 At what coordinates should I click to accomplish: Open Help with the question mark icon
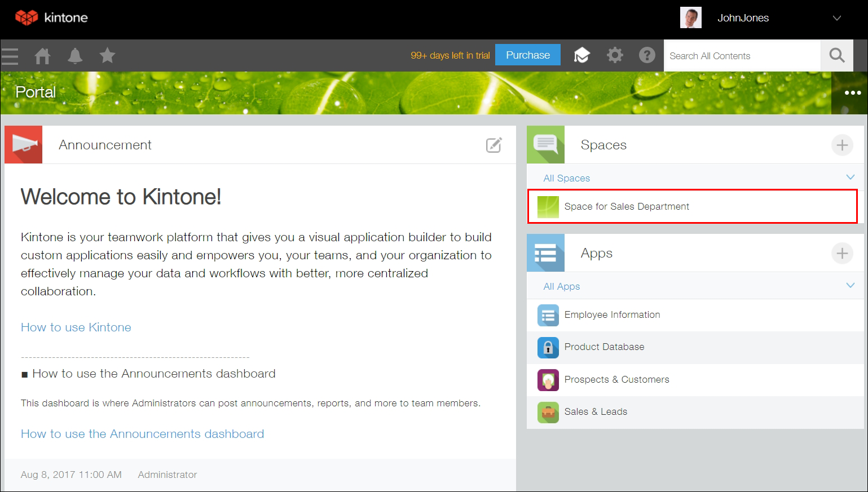(x=647, y=55)
